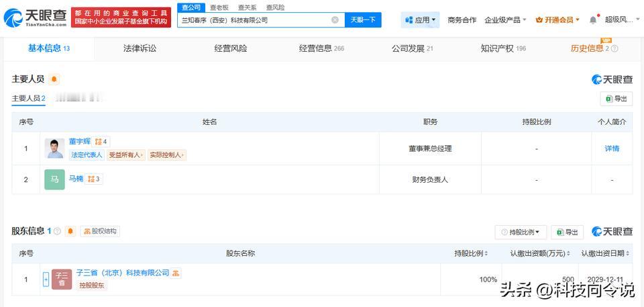Export the 股东信息 list with 导出

coord(568,232)
